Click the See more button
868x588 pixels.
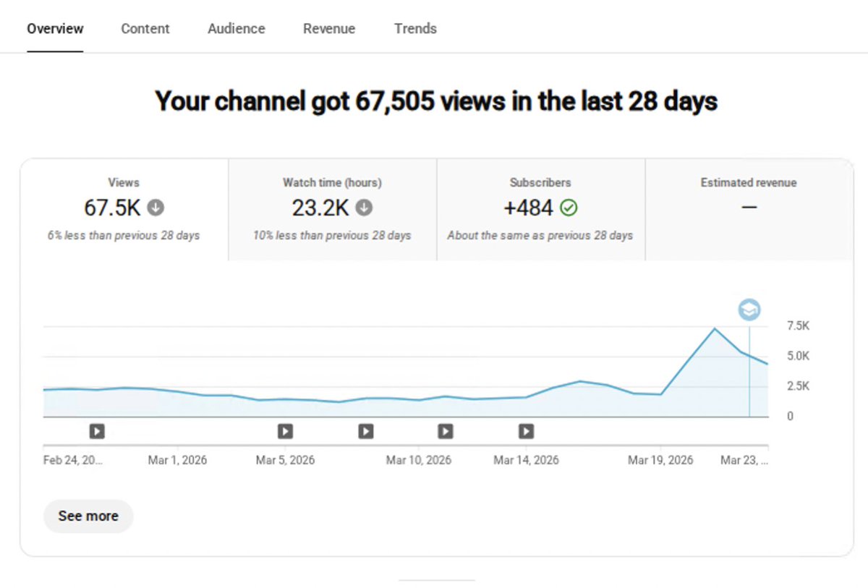click(88, 516)
